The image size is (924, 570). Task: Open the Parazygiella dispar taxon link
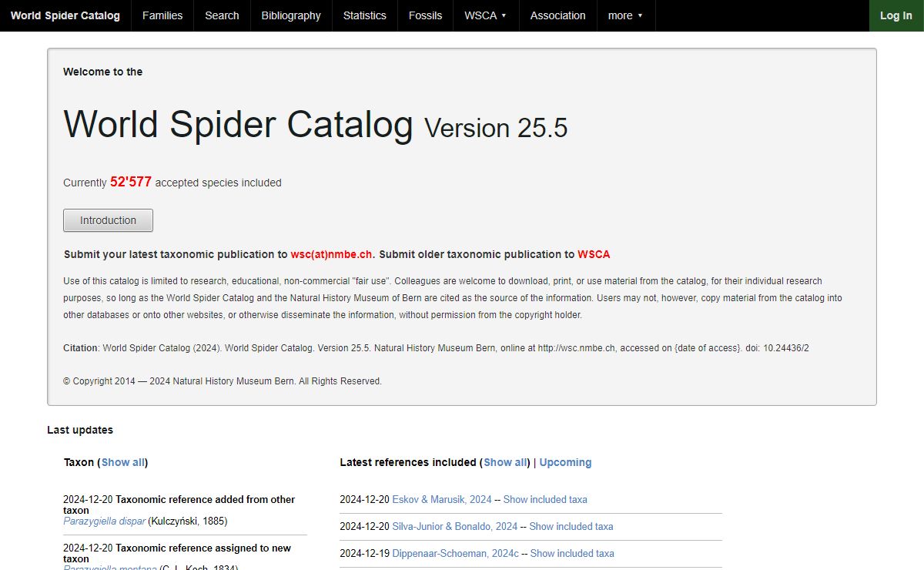coord(104,521)
